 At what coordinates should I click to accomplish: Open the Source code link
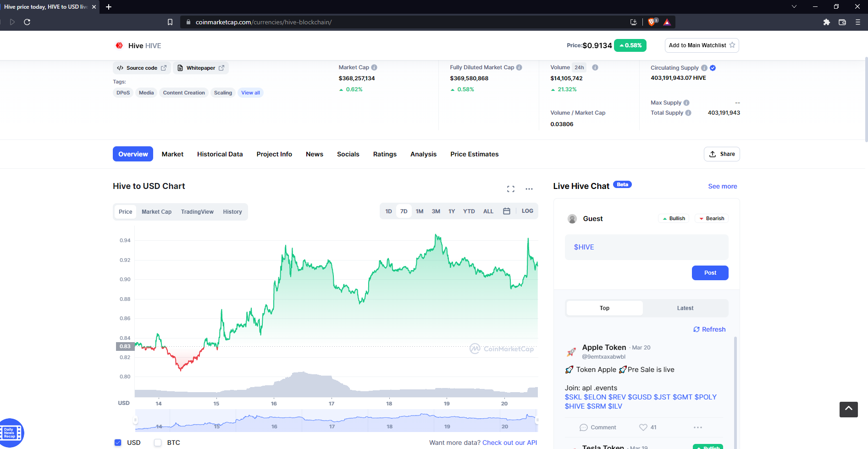pos(142,68)
